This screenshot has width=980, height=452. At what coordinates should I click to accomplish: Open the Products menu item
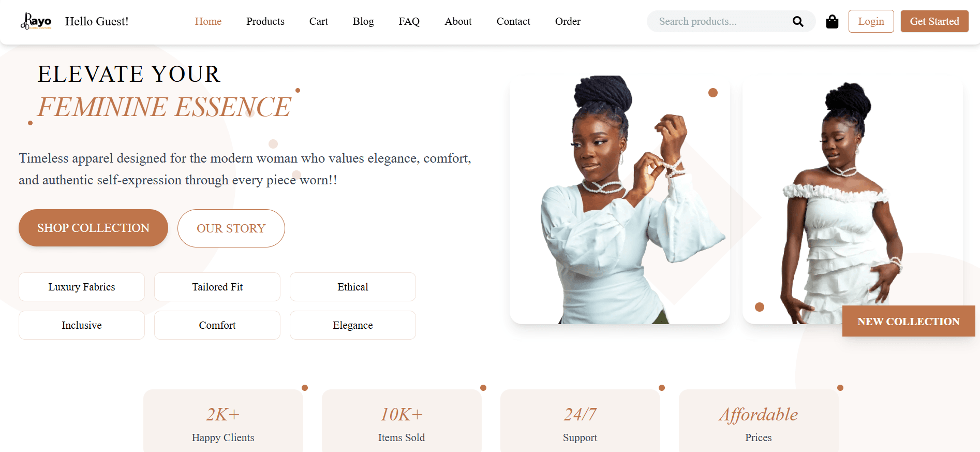coord(265,21)
